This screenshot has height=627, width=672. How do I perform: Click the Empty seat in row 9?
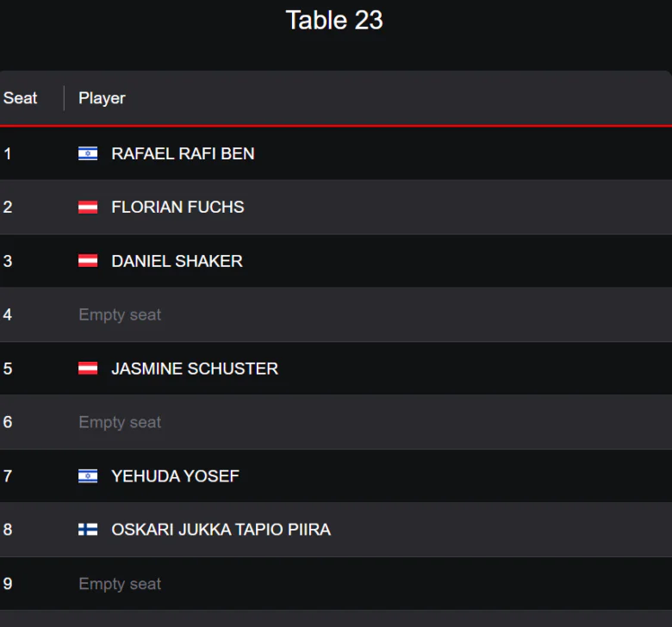coord(120,584)
